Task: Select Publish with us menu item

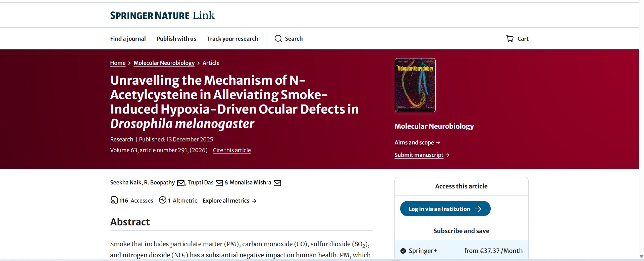Action: [176, 39]
